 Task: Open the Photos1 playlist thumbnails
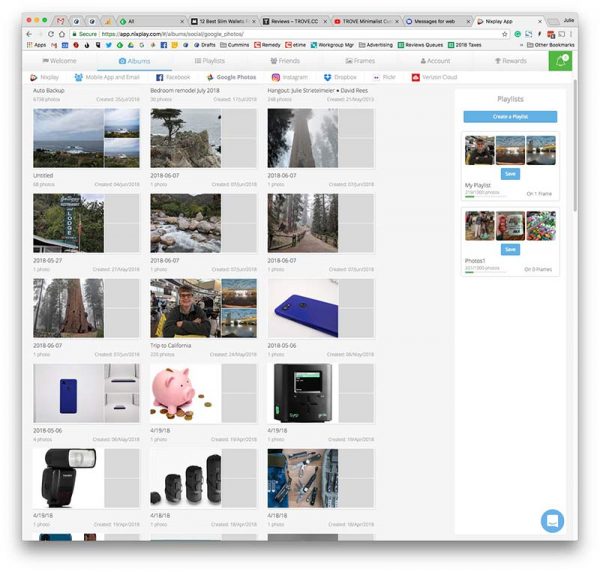point(510,226)
